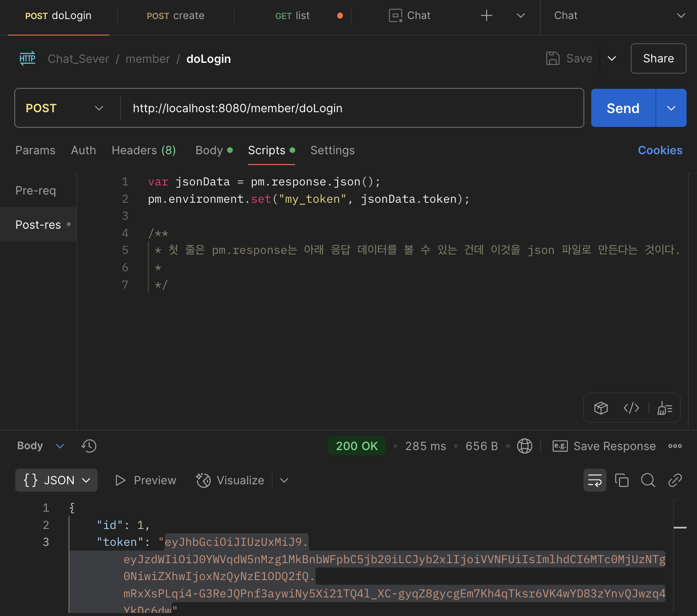Copy the response body
Screen dimensions: 697x616
pyautogui.click(x=622, y=480)
